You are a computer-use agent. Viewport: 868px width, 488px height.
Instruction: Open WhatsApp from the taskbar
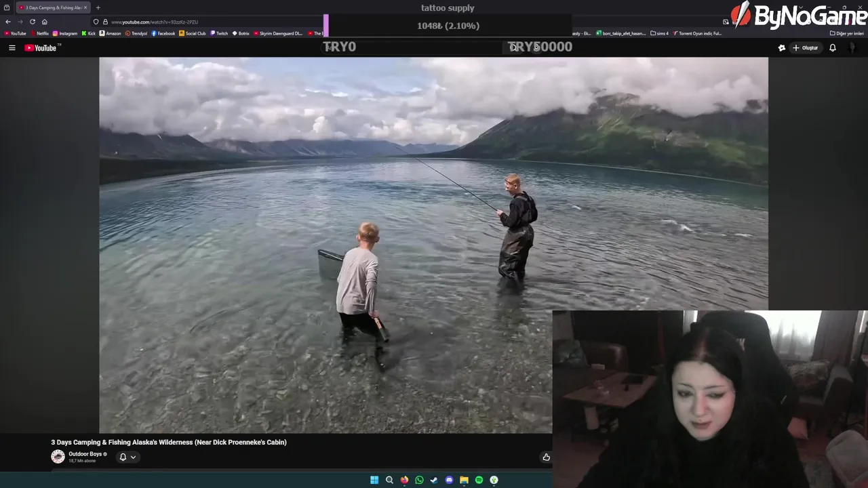coord(419,480)
